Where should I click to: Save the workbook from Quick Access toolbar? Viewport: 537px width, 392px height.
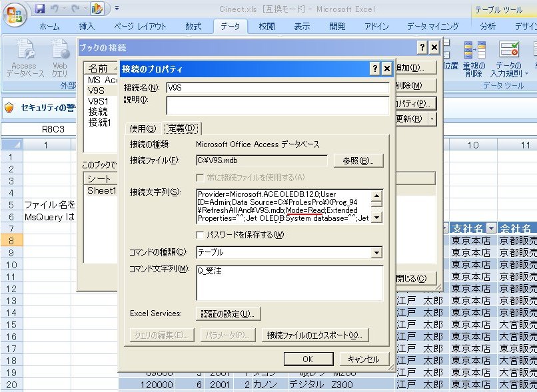tap(40, 9)
